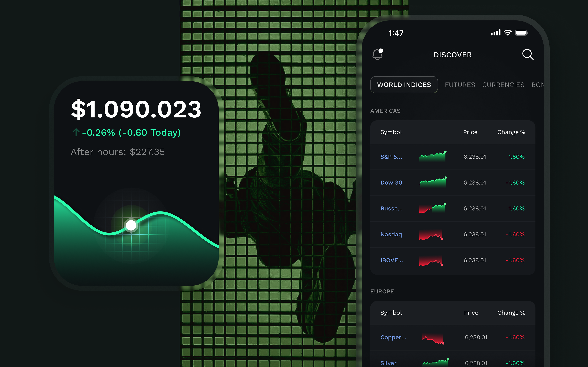Check the Wi-Fi status icon
Image resolution: width=588 pixels, height=367 pixels.
(508, 33)
